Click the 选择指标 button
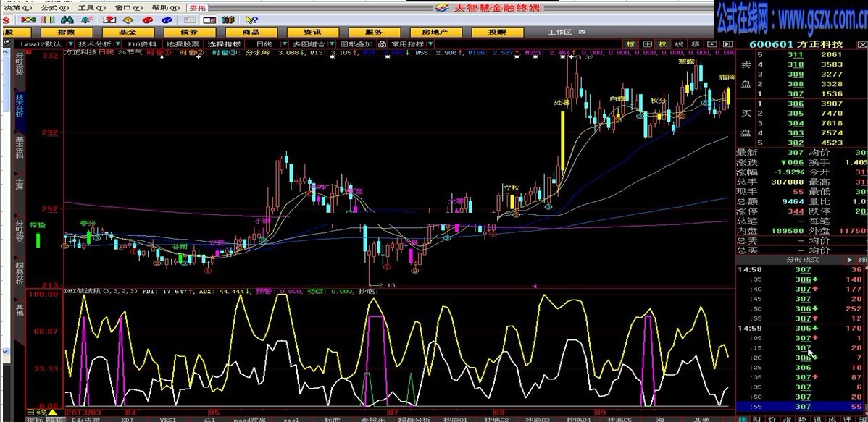 224,44
